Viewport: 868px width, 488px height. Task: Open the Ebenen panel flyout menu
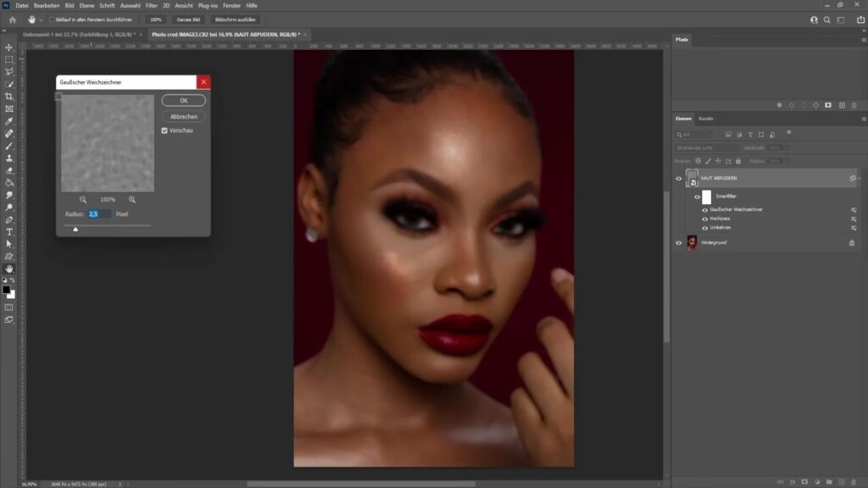[x=862, y=119]
